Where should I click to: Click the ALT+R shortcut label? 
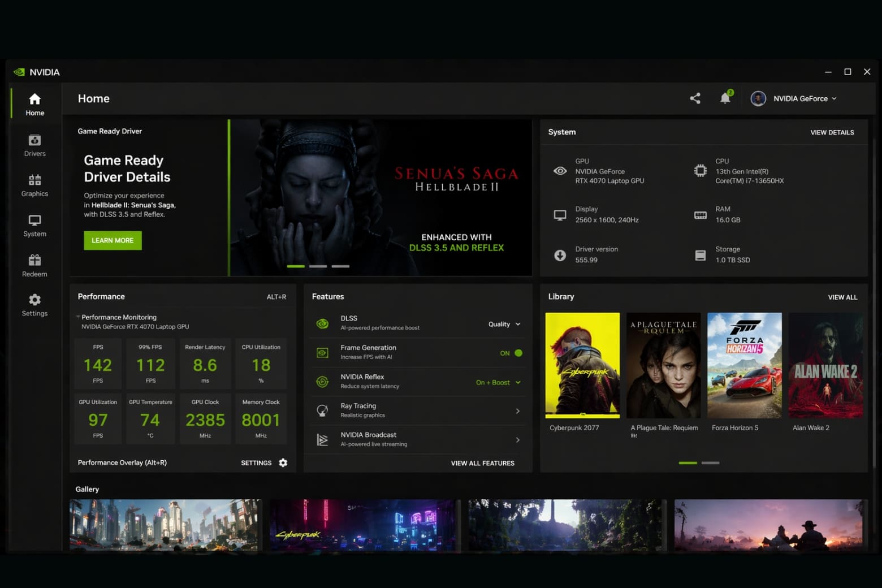coord(276,297)
